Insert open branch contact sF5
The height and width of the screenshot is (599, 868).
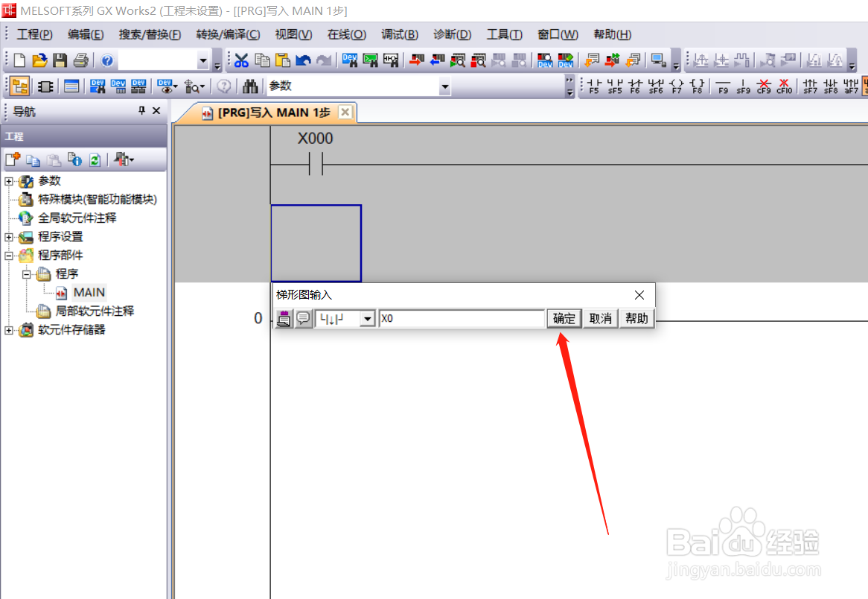tap(615, 86)
